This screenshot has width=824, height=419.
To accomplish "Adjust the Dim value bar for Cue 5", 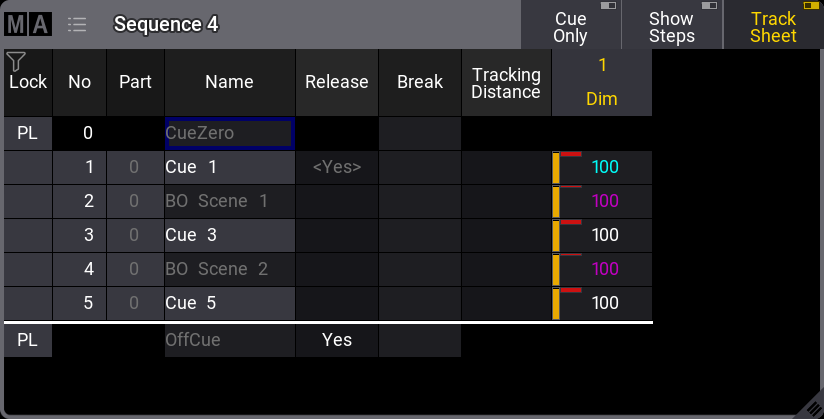I will 557,303.
